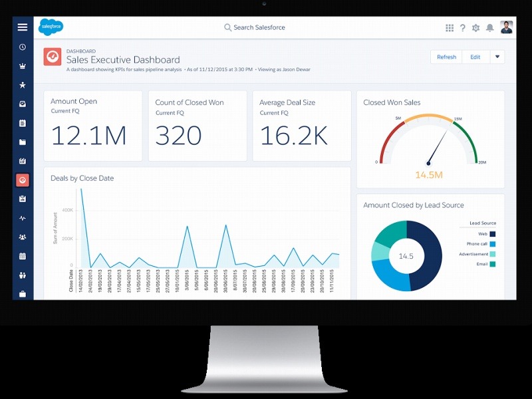
Task: Click the Deals by Close Date heading
Action: point(82,178)
